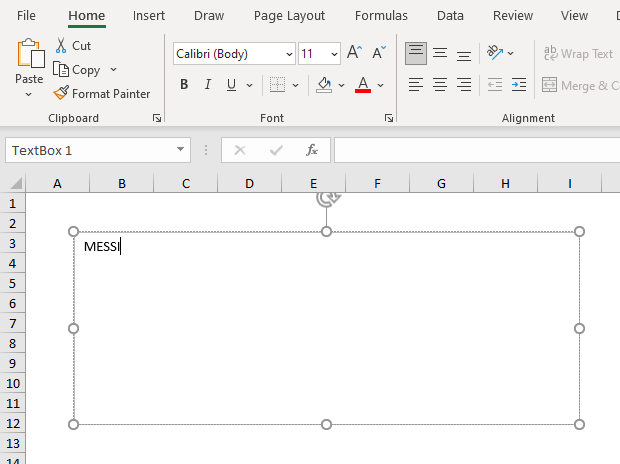Select column A header
620x464 pixels.
tap(58, 184)
